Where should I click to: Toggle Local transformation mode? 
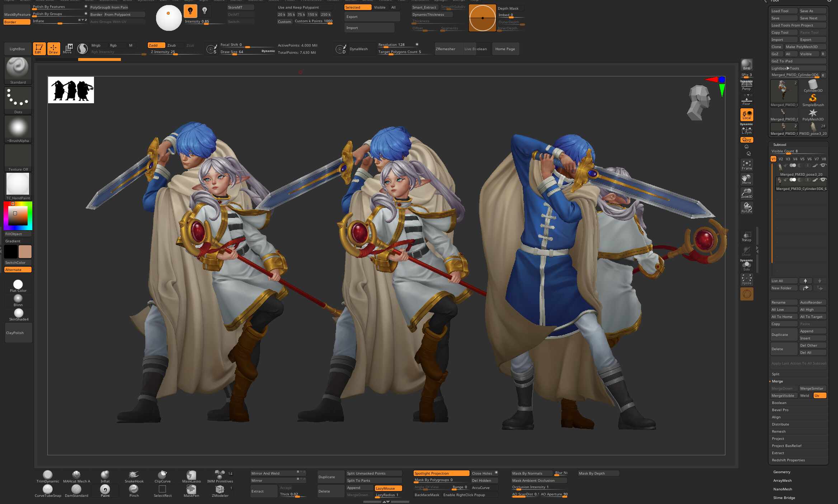747,115
